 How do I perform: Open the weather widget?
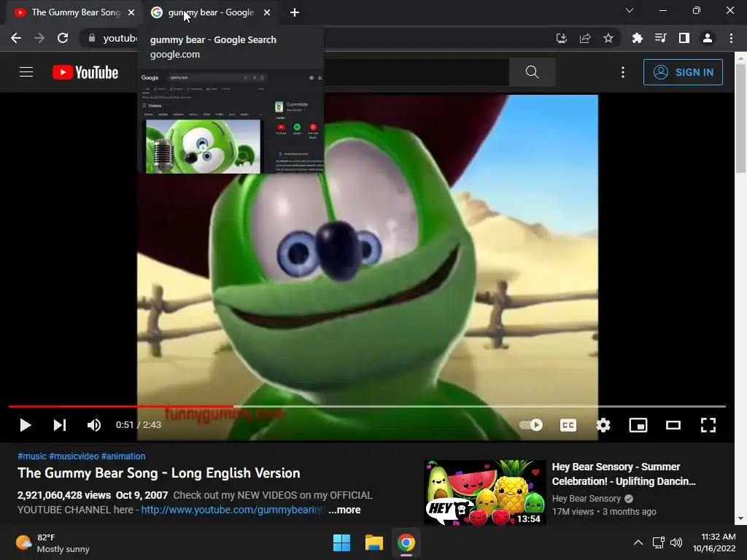click(x=53, y=542)
